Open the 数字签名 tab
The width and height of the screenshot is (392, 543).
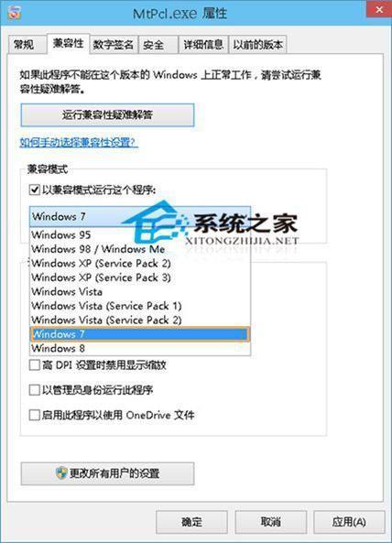click(x=114, y=44)
